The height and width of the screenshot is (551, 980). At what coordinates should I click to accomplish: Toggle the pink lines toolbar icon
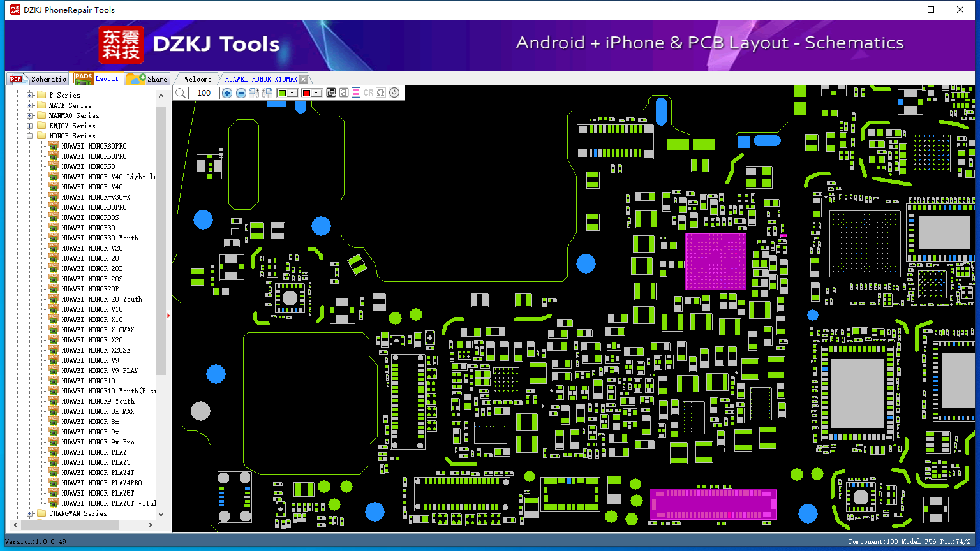click(x=356, y=92)
